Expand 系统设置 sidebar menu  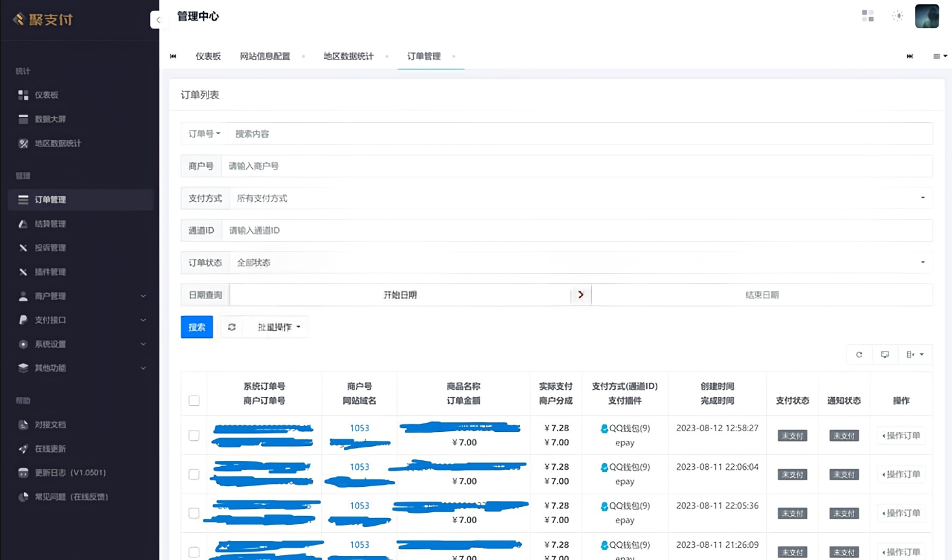(x=80, y=344)
